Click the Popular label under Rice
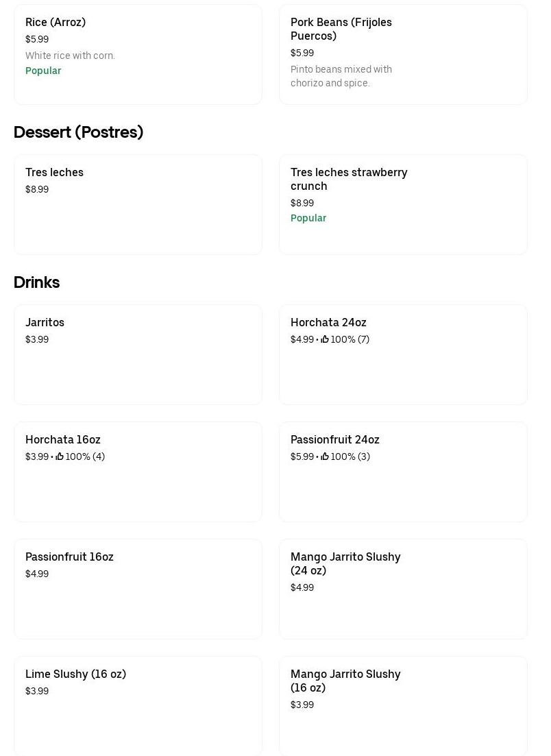 (43, 71)
